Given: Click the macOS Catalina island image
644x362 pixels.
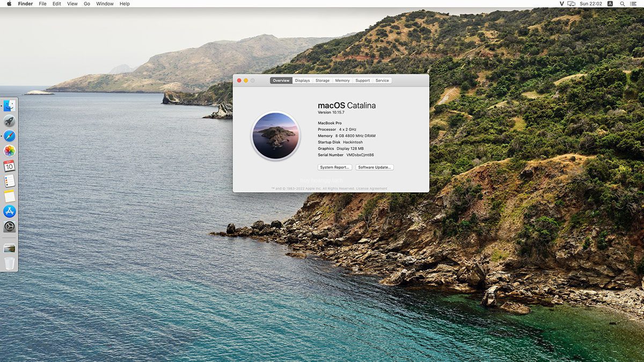Looking at the screenshot, I should point(275,136).
